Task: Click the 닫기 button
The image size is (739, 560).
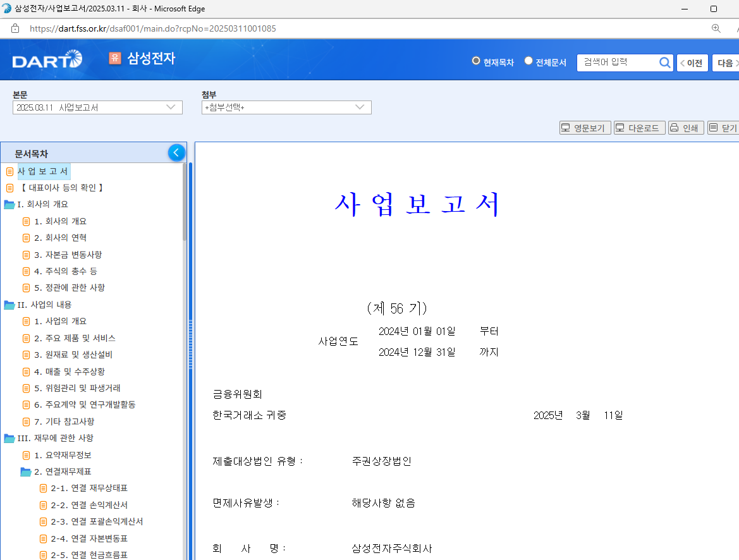Action: pos(723,128)
